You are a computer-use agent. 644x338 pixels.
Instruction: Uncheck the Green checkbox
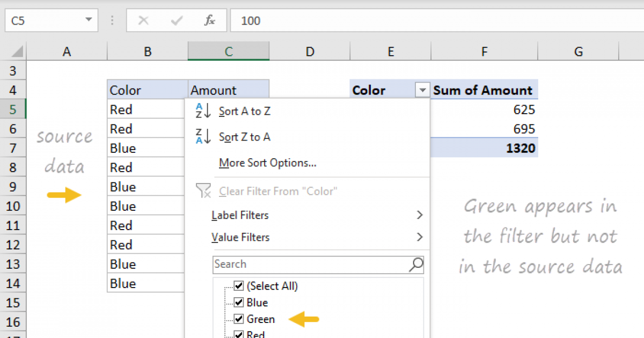[239, 319]
